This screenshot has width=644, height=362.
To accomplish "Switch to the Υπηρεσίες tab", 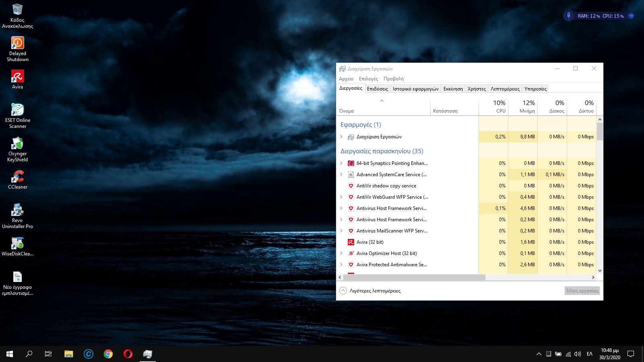I will pyautogui.click(x=535, y=89).
